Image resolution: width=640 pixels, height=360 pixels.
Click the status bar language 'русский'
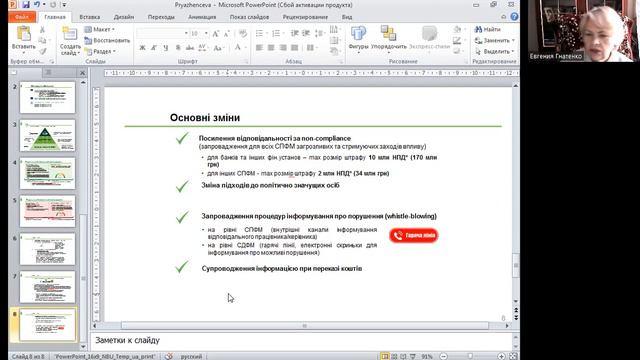coord(191,356)
